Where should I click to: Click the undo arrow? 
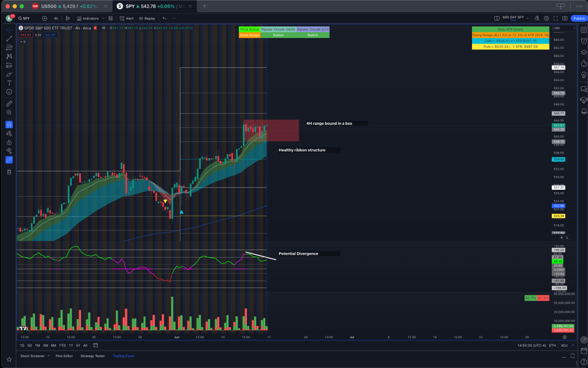click(164, 18)
